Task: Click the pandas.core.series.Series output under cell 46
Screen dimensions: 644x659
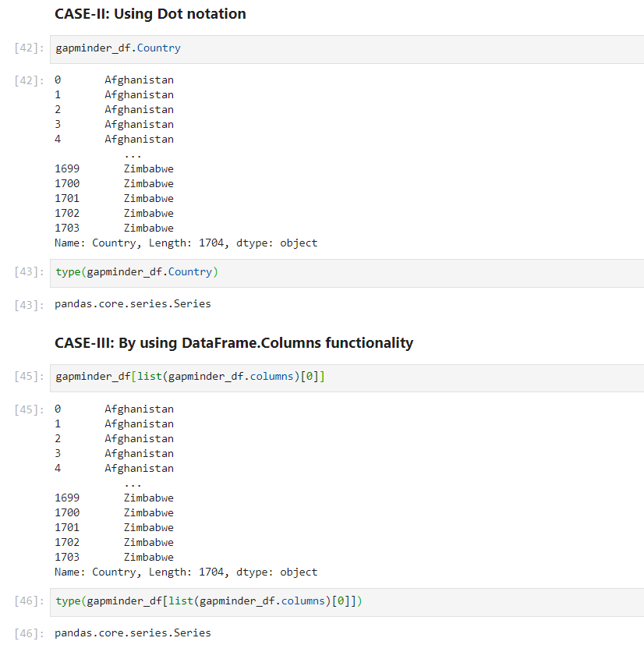Action: pos(132,632)
